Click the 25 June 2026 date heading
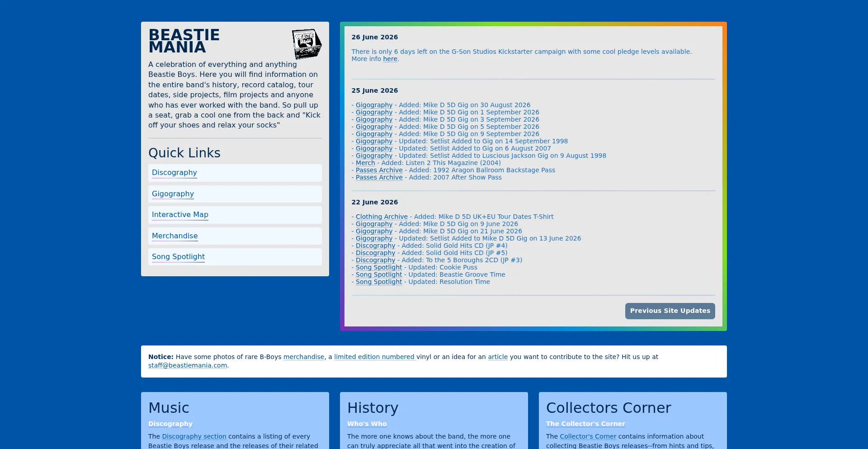 pyautogui.click(x=375, y=91)
